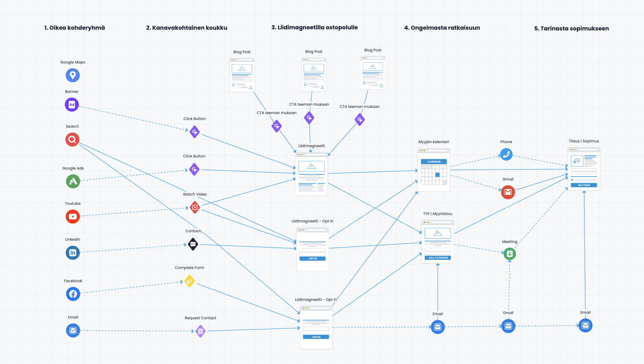Click the Email icon below TYP Myyntisivu
644x364 pixels.
(438, 327)
